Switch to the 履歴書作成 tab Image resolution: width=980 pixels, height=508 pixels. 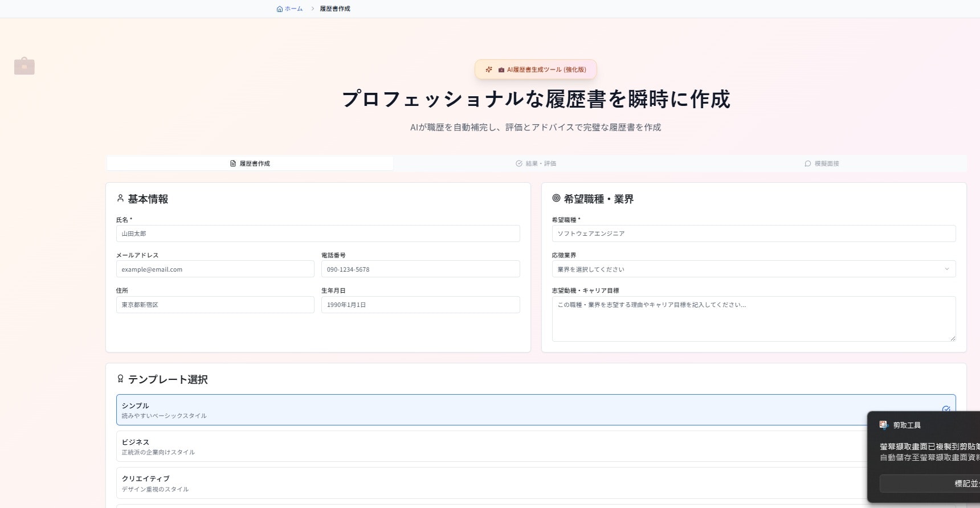coord(250,163)
